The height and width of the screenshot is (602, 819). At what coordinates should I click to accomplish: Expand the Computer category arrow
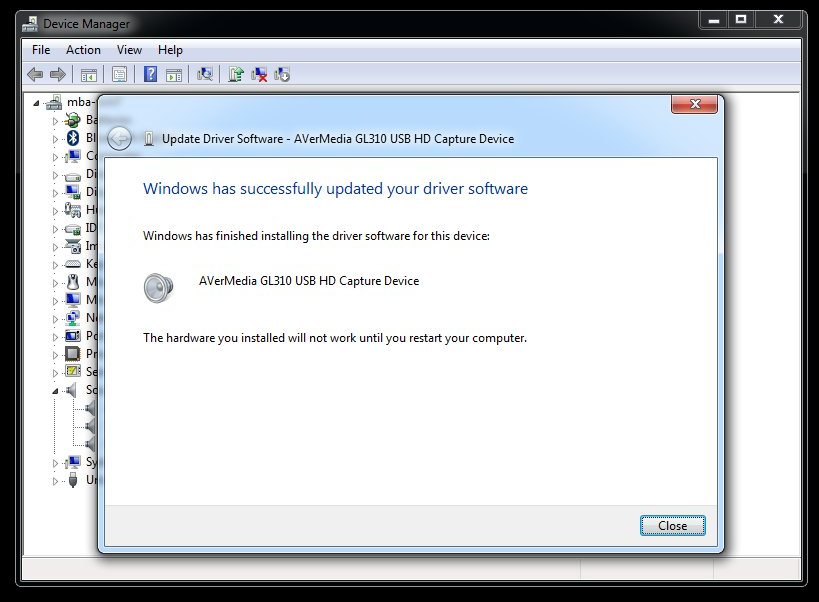[55, 157]
